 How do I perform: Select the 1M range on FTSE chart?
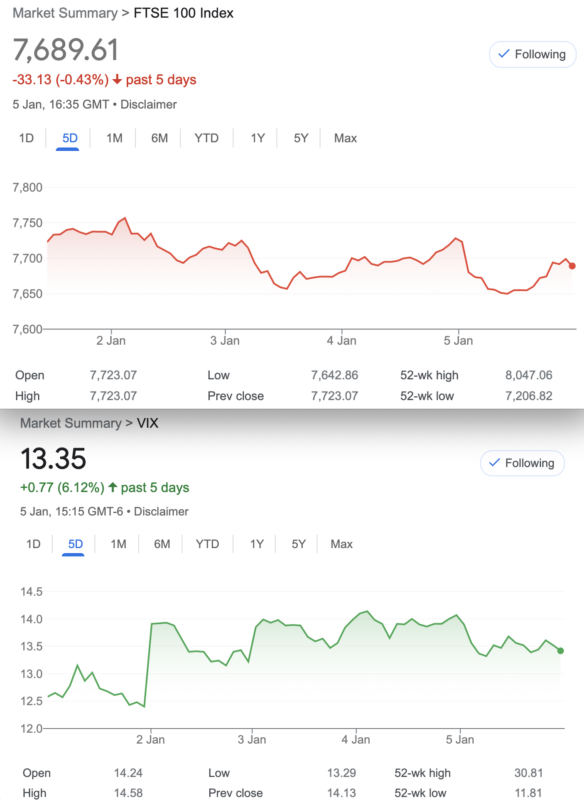(x=114, y=138)
